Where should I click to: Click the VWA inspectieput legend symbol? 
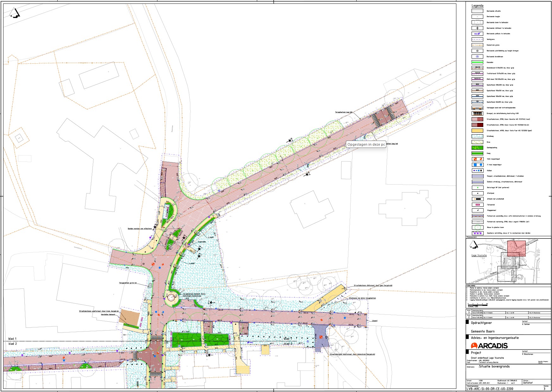pyautogui.click(x=477, y=159)
